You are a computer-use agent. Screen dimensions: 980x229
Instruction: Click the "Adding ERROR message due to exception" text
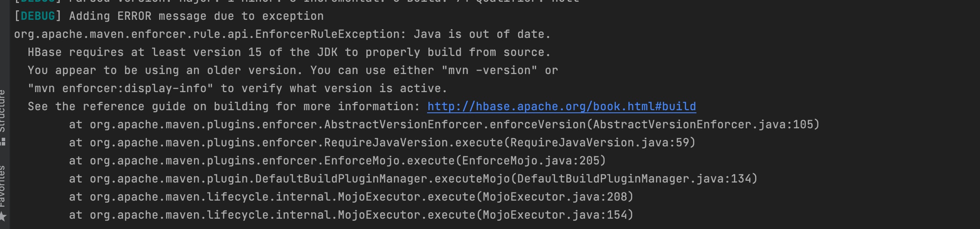click(x=196, y=16)
